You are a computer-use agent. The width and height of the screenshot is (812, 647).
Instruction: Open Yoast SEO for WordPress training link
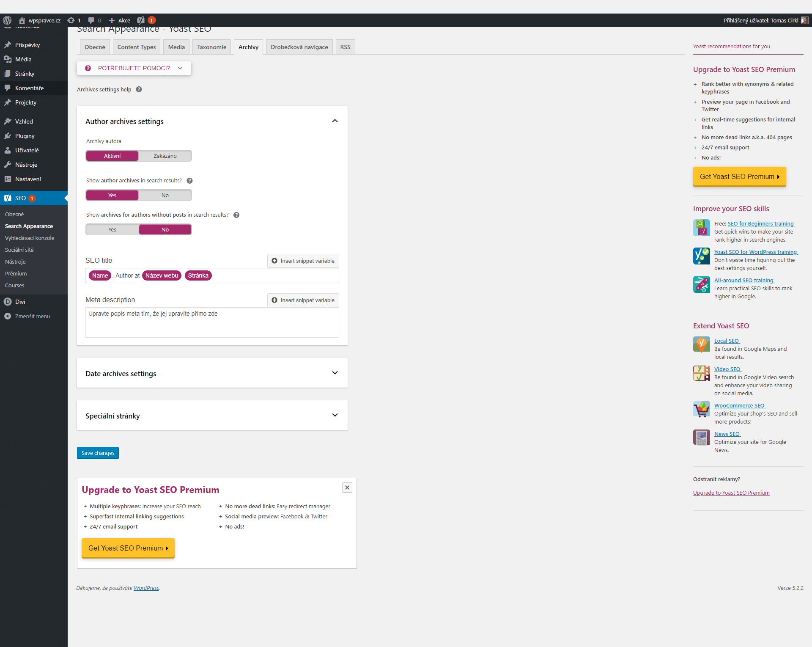click(x=756, y=252)
